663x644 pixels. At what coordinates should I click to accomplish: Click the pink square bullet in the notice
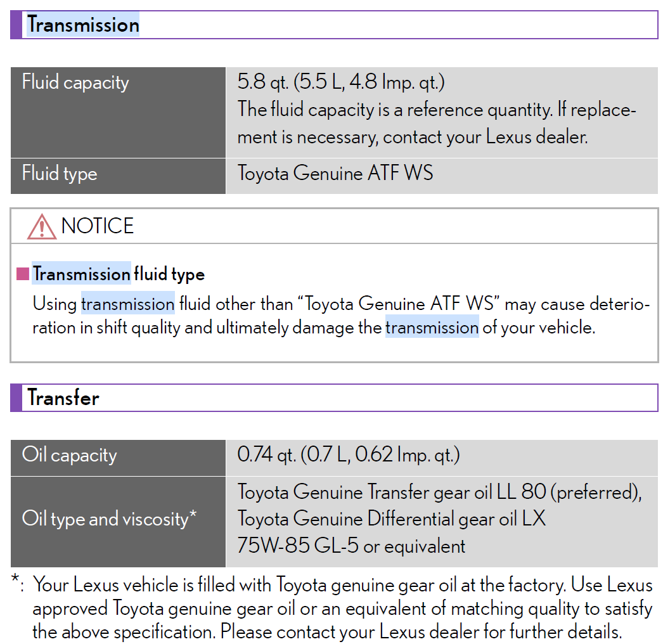(23, 274)
